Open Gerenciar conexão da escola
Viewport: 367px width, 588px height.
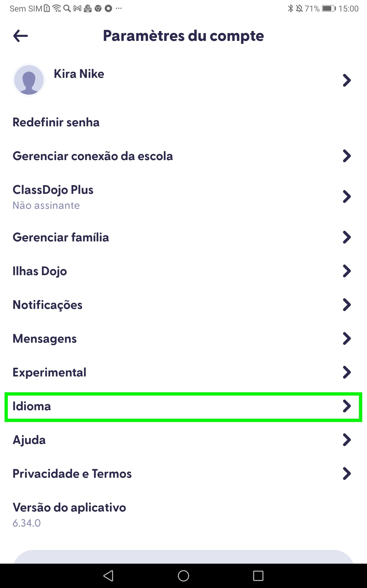(x=93, y=156)
